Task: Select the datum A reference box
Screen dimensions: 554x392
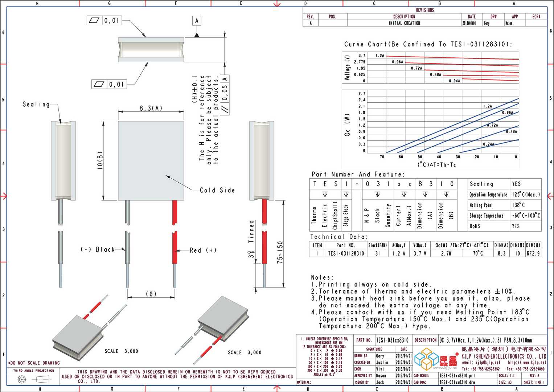Action: (x=197, y=21)
